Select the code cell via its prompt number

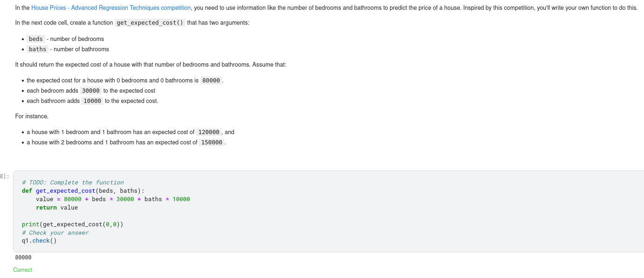click(x=4, y=176)
